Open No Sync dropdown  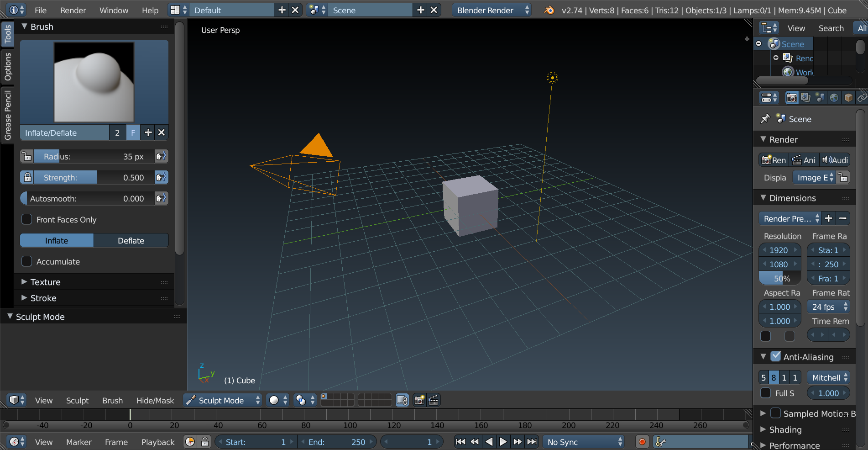[x=584, y=442]
